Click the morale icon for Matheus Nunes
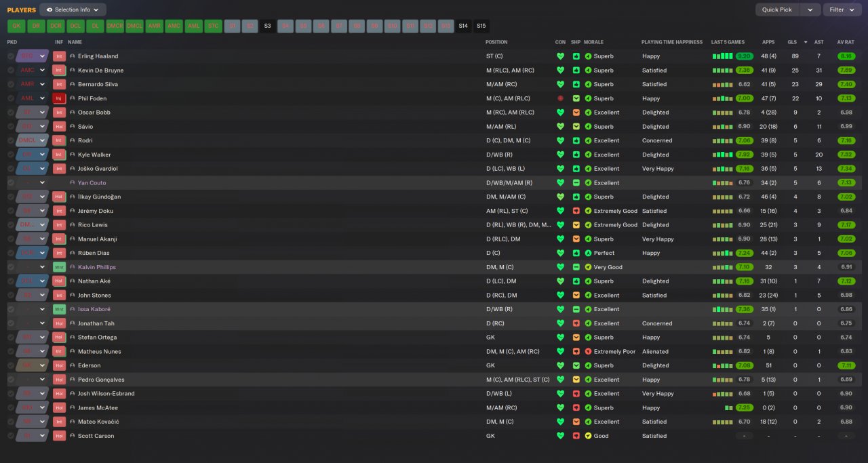868x463 pixels. (x=588, y=351)
